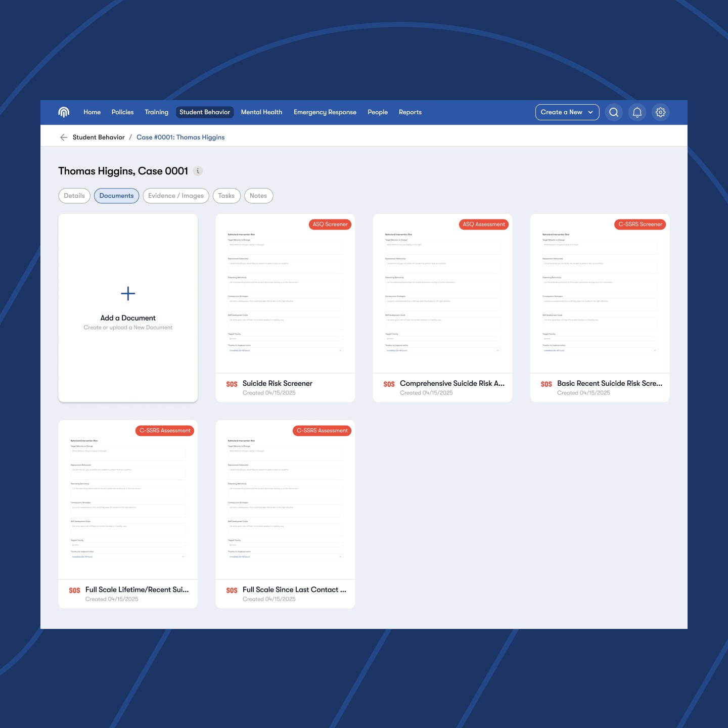Click the plus icon to add a document
728x728 pixels.
127,293
